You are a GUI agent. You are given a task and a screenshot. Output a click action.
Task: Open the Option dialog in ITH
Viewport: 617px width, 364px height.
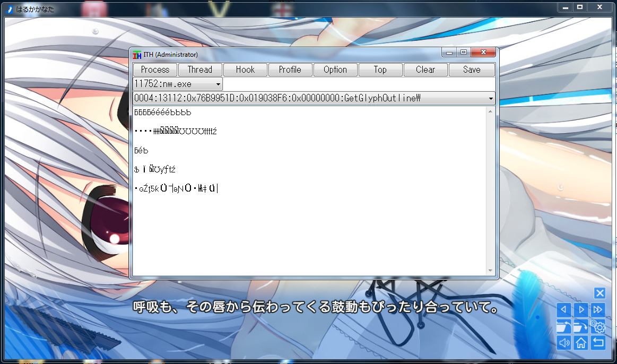[335, 70]
